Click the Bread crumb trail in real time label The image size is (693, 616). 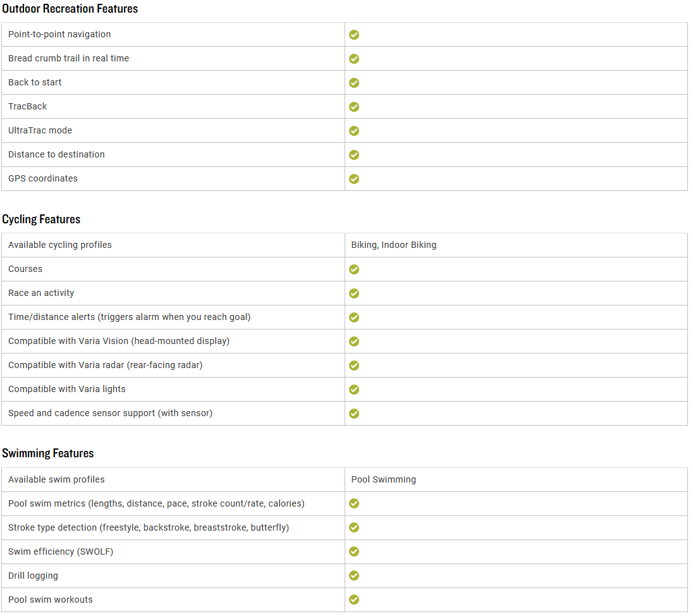pyautogui.click(x=68, y=58)
